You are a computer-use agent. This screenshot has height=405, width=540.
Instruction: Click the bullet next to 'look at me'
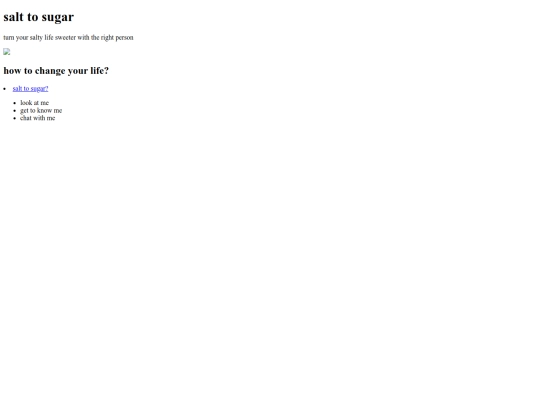14,103
